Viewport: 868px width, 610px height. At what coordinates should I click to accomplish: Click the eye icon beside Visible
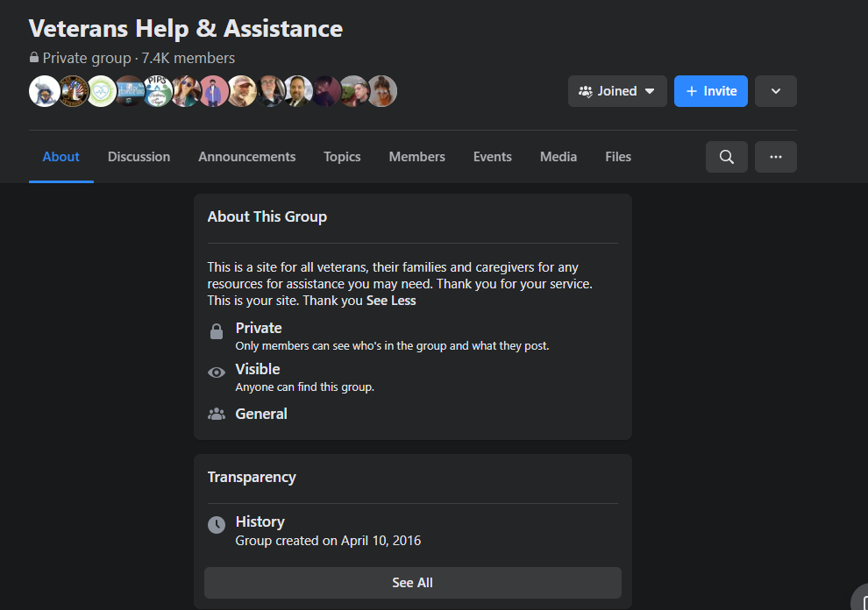pos(217,372)
